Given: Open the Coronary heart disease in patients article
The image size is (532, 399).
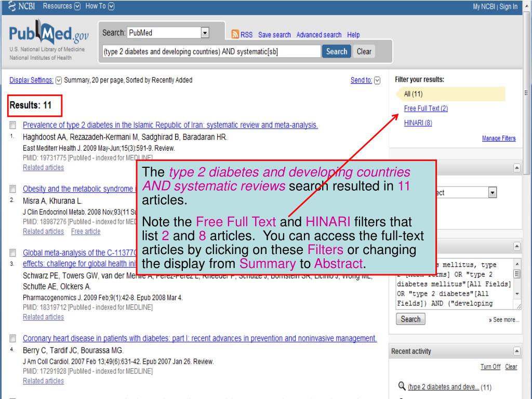Looking at the screenshot, I should click(200, 338).
